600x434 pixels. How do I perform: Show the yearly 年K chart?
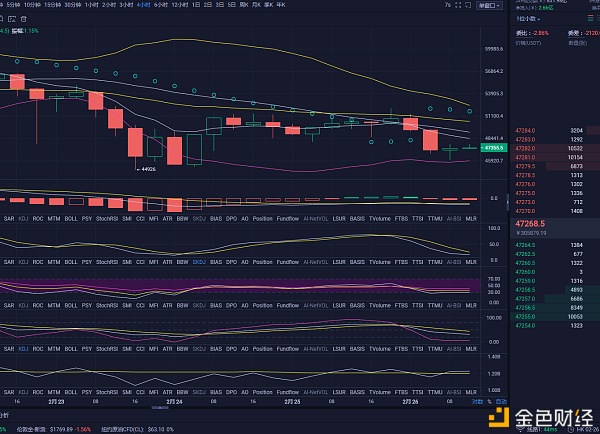click(x=281, y=5)
